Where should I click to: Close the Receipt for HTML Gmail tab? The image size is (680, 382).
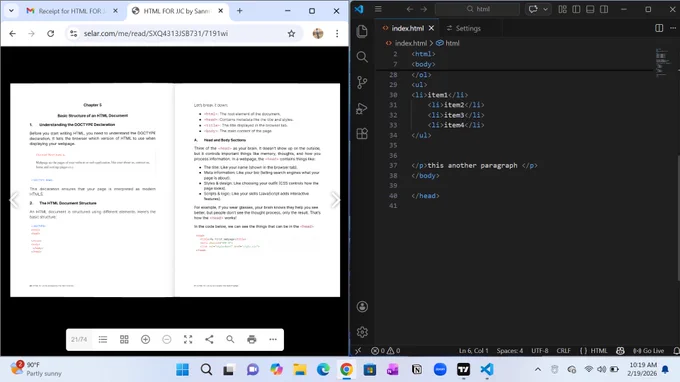[115, 11]
